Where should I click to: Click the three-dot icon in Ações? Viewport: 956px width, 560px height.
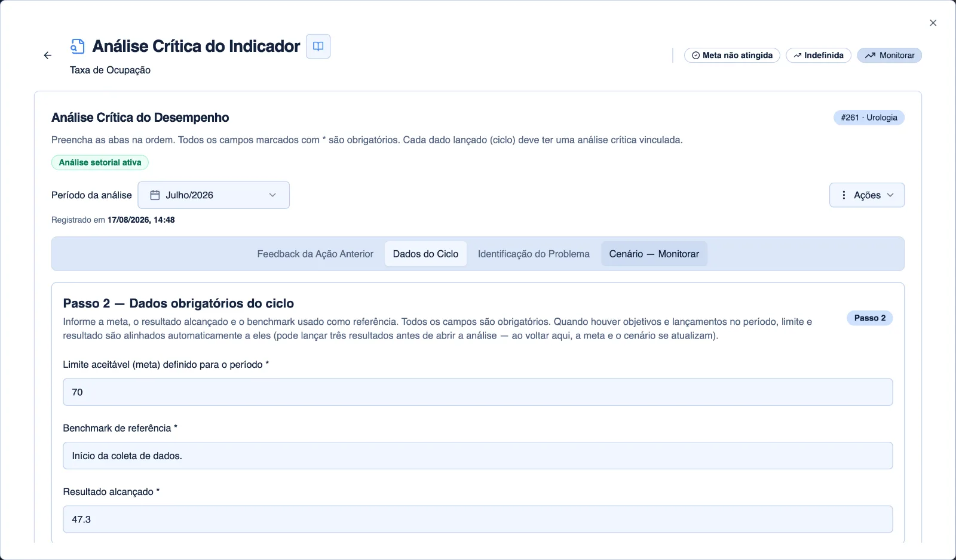844,195
